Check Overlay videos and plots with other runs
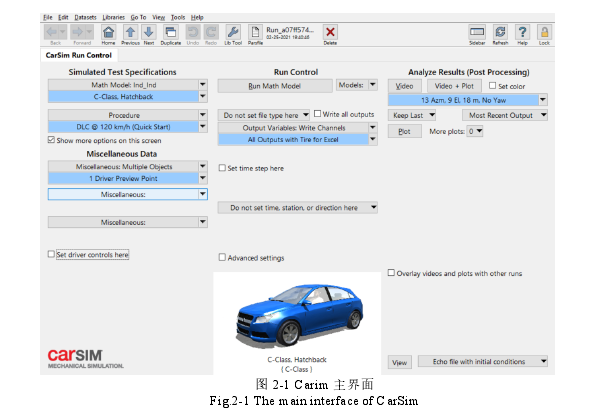Viewport: 597px width, 415px height. (391, 273)
